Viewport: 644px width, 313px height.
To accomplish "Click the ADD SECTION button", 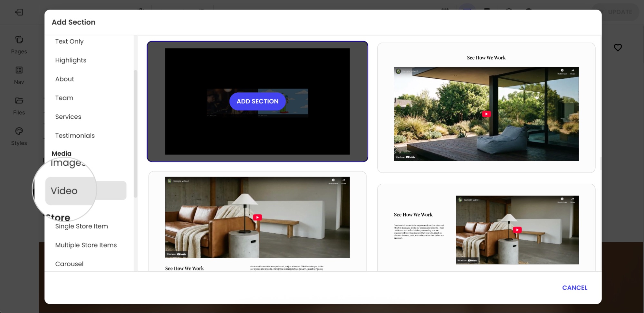I will [x=257, y=101].
